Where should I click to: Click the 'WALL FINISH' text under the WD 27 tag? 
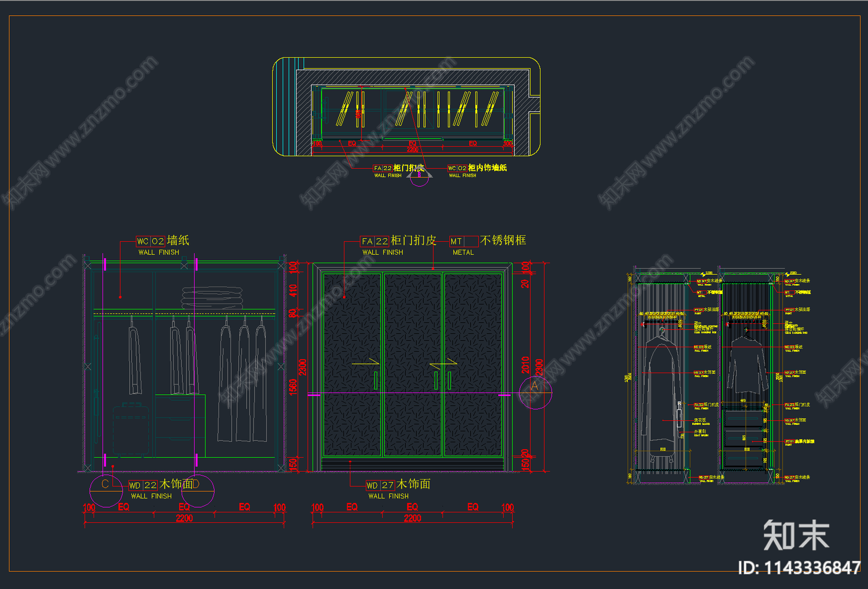[x=388, y=496]
